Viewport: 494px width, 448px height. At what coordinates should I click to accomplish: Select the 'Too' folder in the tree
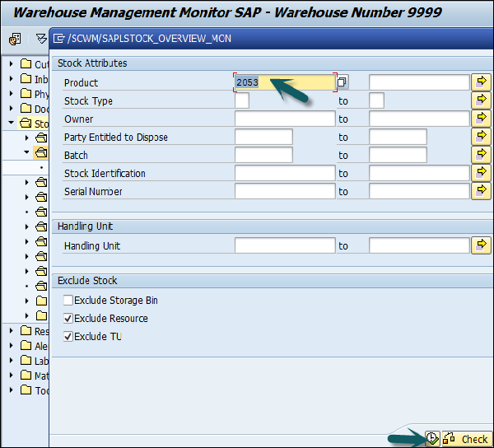(x=35, y=390)
